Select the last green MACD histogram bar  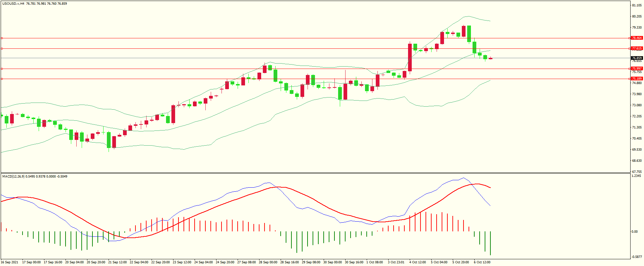(490, 243)
